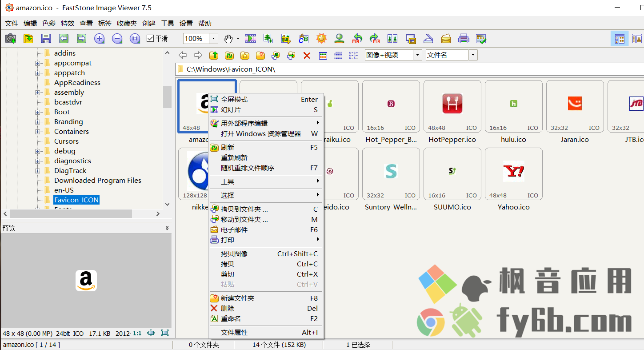Click the folder path address field
This screenshot has width=644, height=350.
[409, 69]
